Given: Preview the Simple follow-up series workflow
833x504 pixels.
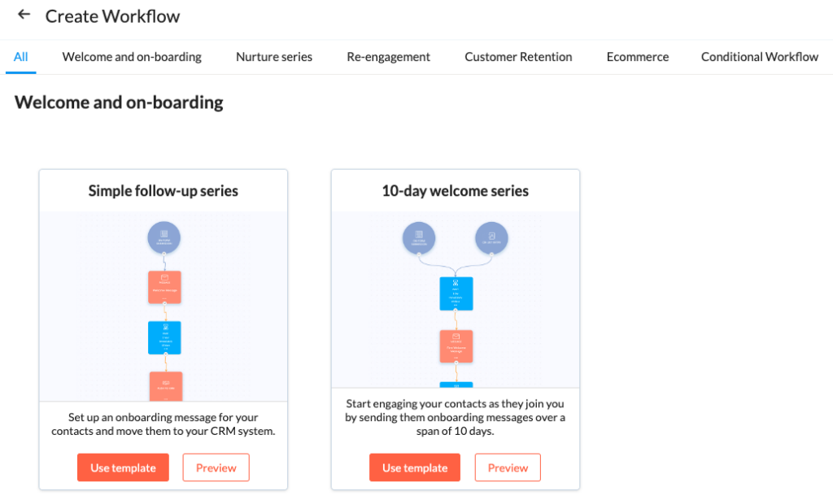Looking at the screenshot, I should (216, 467).
